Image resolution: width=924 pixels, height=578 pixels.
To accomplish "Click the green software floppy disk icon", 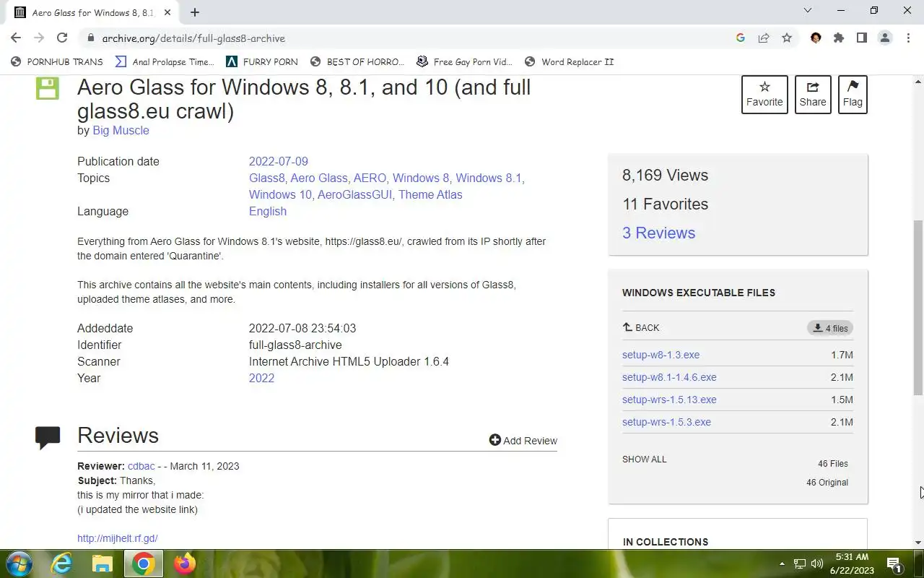I will (48, 89).
